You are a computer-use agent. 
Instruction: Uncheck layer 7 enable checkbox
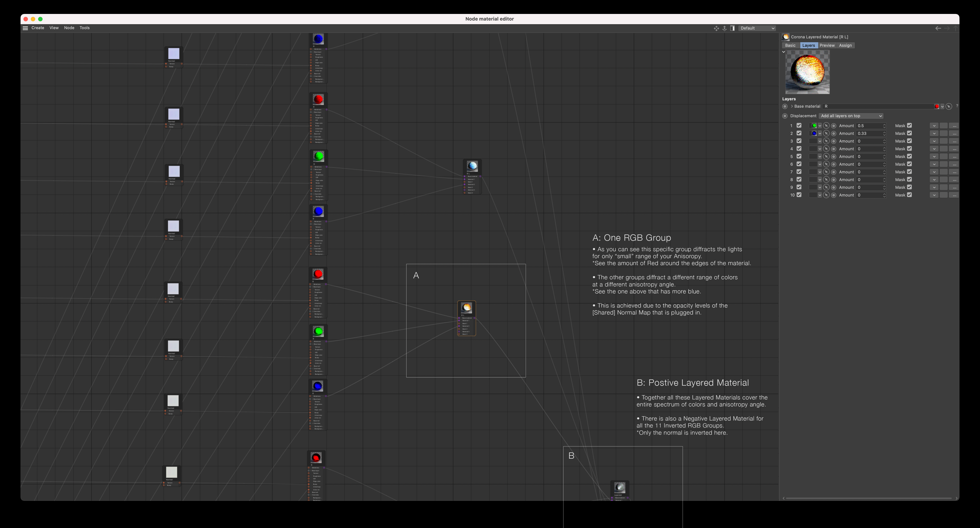pyautogui.click(x=799, y=172)
